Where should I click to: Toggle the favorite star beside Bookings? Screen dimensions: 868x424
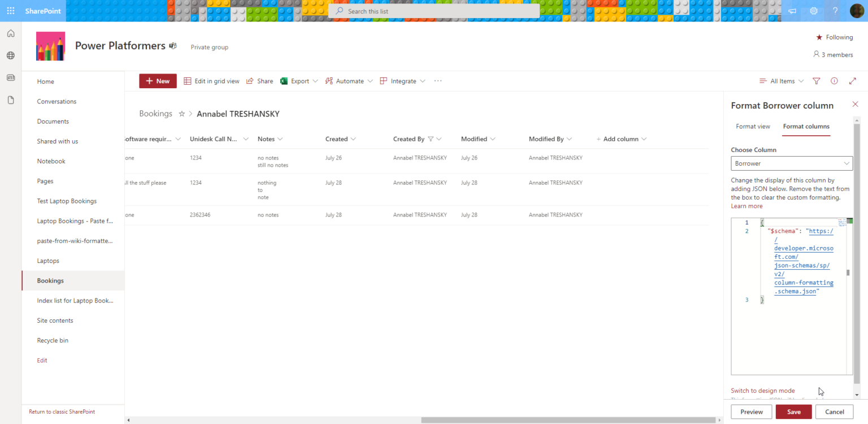182,113
